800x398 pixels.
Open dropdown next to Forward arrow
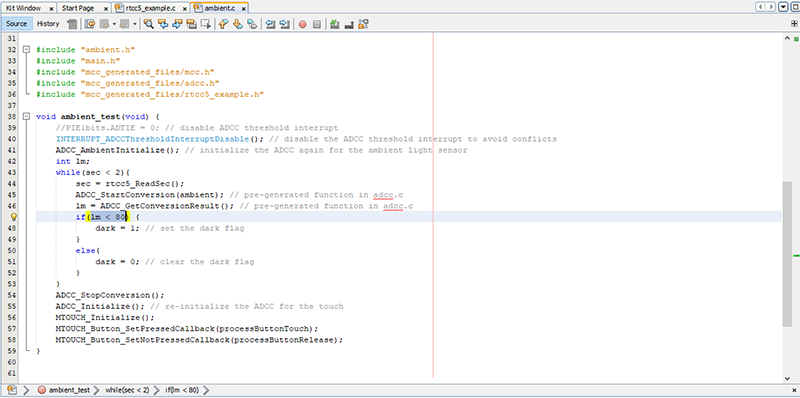(134, 24)
